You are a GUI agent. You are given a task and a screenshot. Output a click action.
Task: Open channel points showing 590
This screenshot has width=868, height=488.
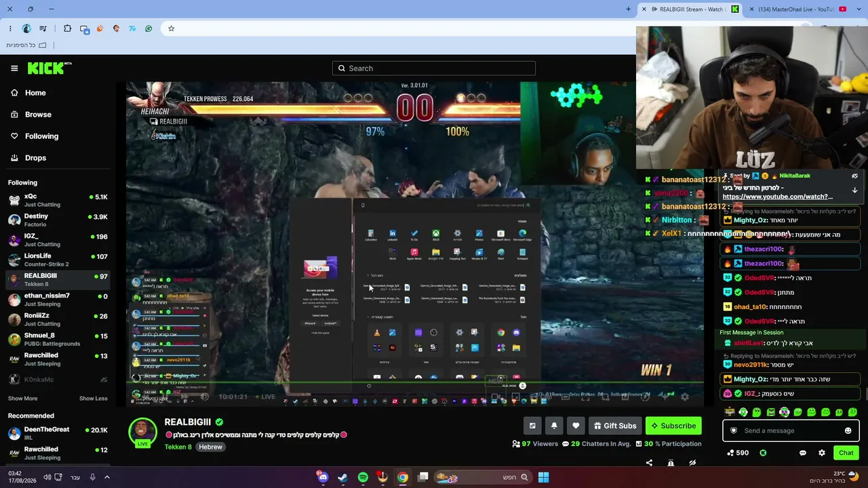coord(737,453)
